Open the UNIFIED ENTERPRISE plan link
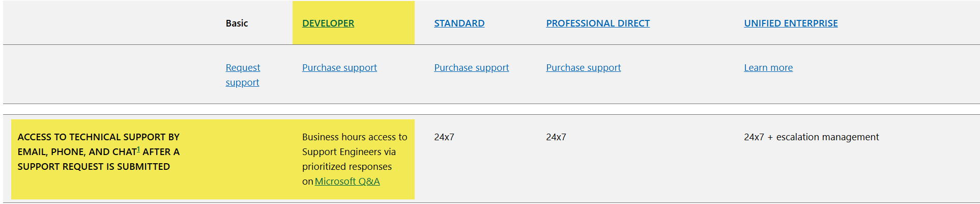The width and height of the screenshot is (980, 204). pos(791,23)
